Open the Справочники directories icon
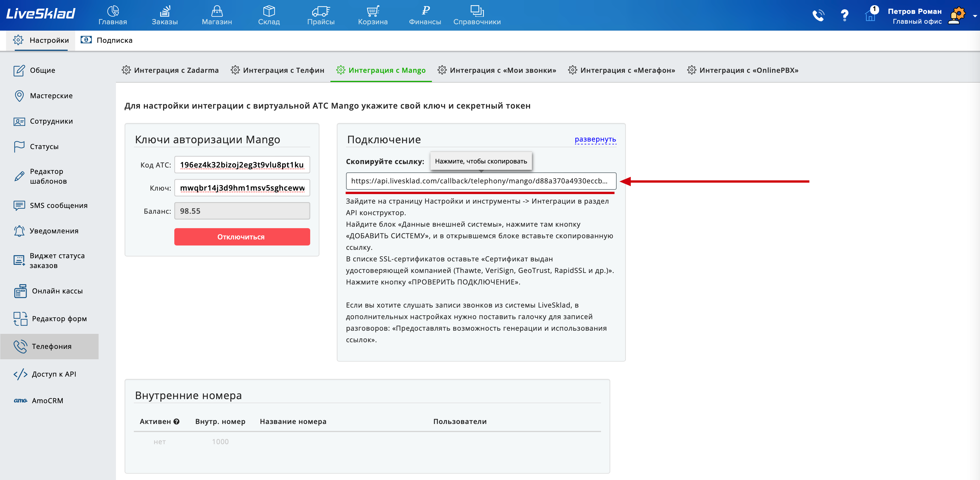This screenshot has height=480, width=980. pyautogui.click(x=477, y=15)
